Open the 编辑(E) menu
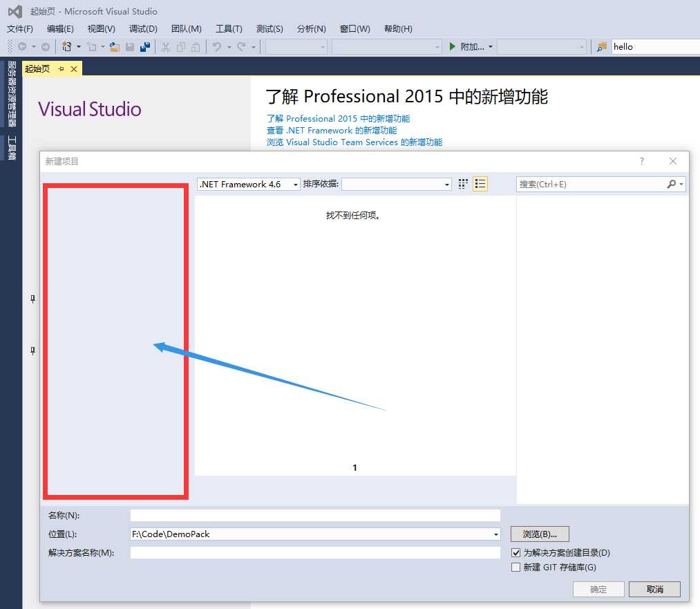This screenshot has width=700, height=609. (60, 28)
